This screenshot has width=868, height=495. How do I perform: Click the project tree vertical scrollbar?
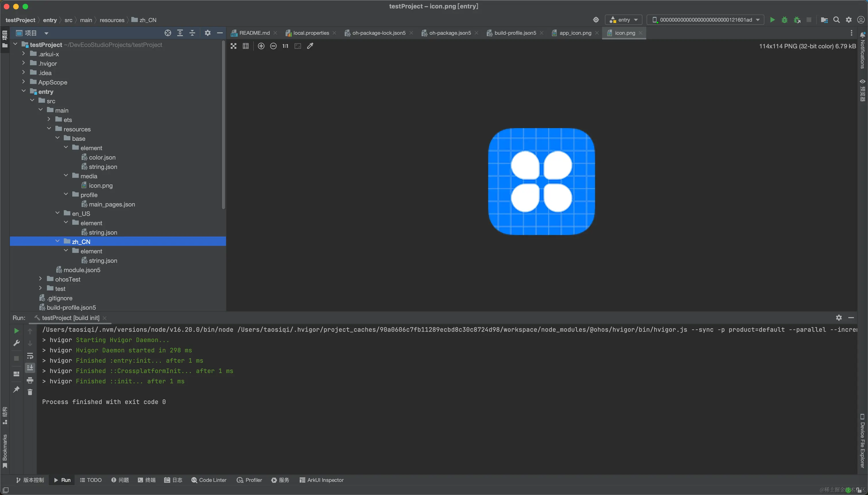[223, 124]
